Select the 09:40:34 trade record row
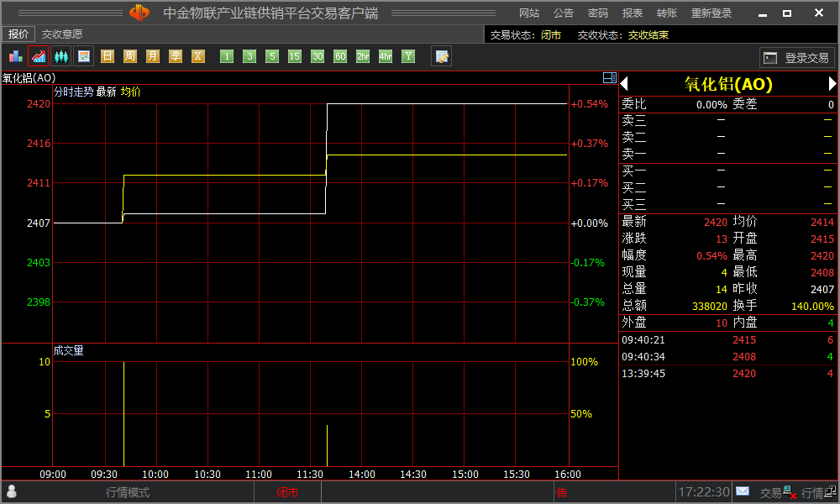 (727, 357)
